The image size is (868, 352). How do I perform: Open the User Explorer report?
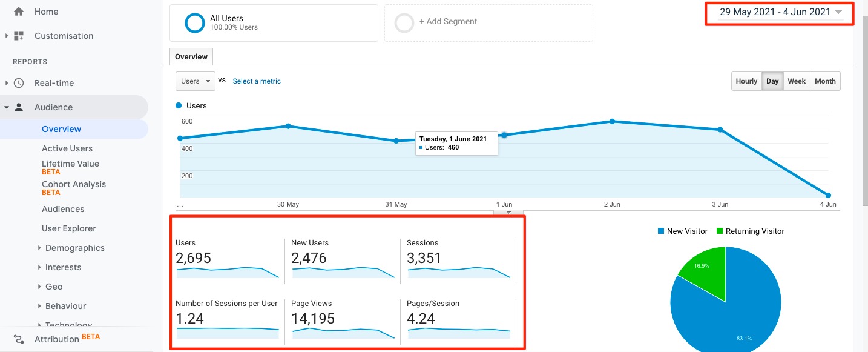point(69,228)
